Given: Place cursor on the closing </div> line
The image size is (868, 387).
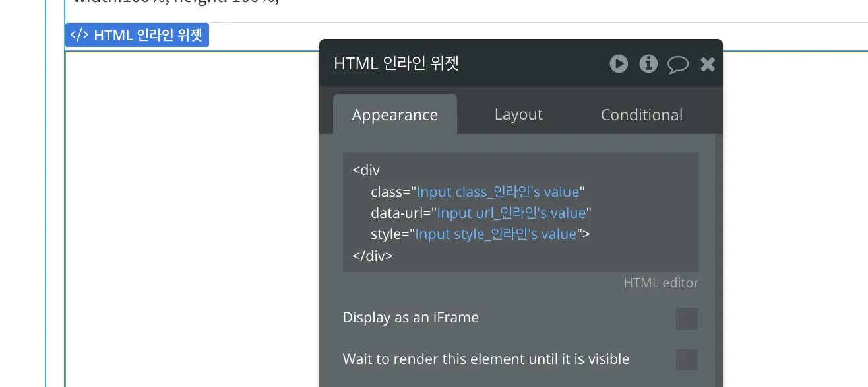Looking at the screenshot, I should tap(373, 256).
